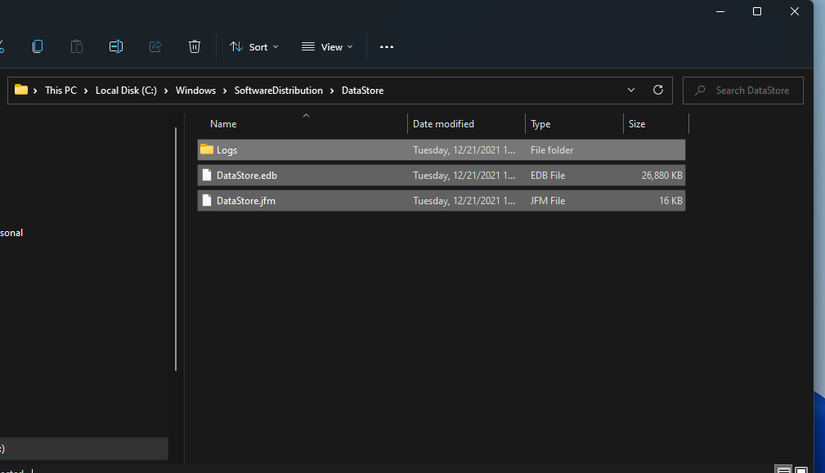Click the Copy icon in toolbar
The height and width of the screenshot is (473, 825).
[37, 46]
